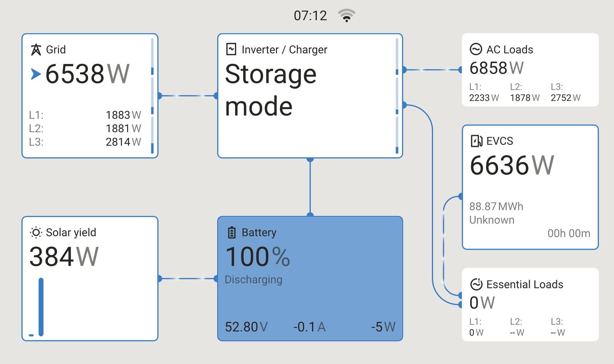Click the AC Loads sine-wave icon

[x=476, y=49]
